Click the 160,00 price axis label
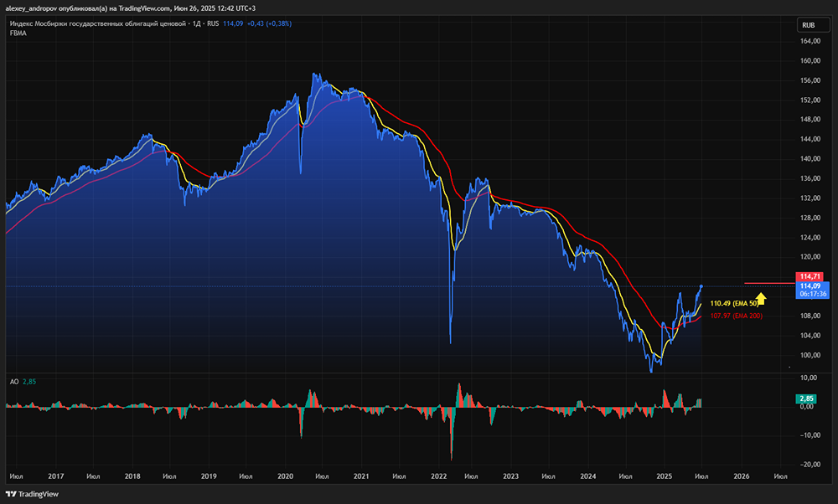838x504 pixels. [810, 61]
